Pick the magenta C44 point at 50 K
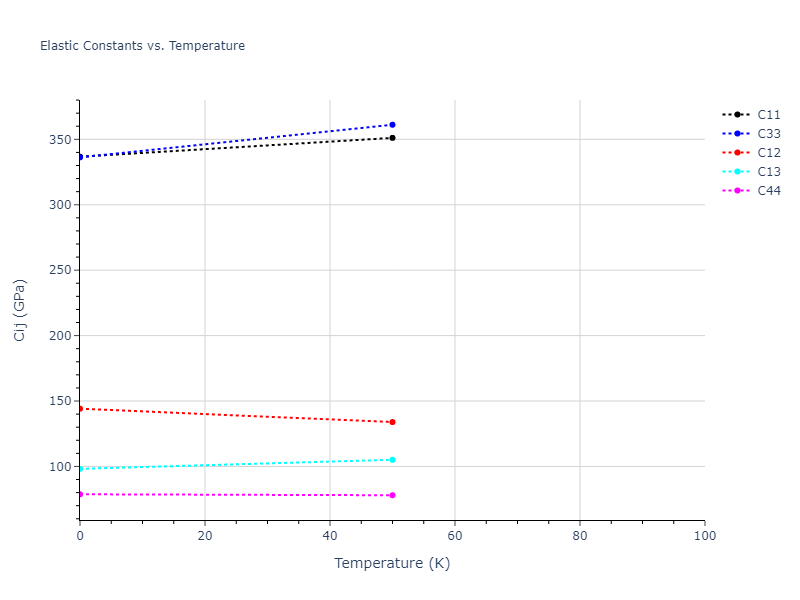The height and width of the screenshot is (600, 800). click(392, 495)
